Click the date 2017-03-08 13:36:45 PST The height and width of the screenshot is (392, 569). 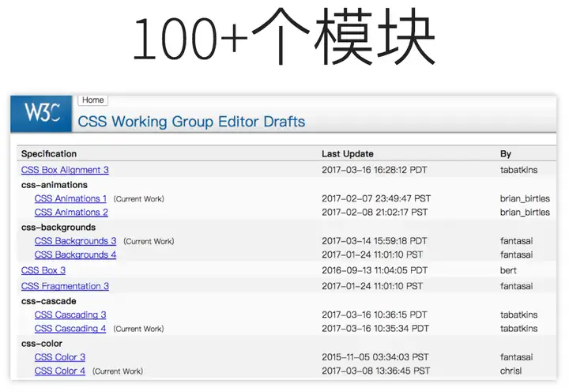point(376,371)
